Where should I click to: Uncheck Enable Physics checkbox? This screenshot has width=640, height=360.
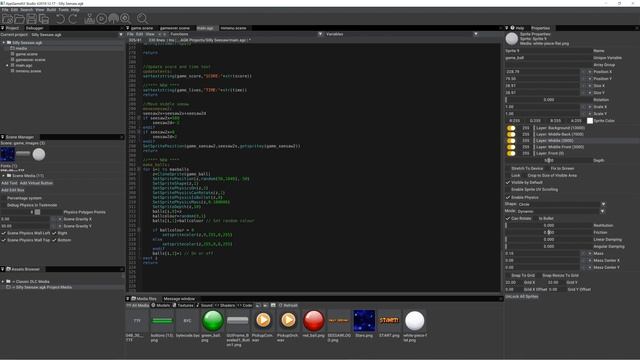pyautogui.click(x=508, y=198)
